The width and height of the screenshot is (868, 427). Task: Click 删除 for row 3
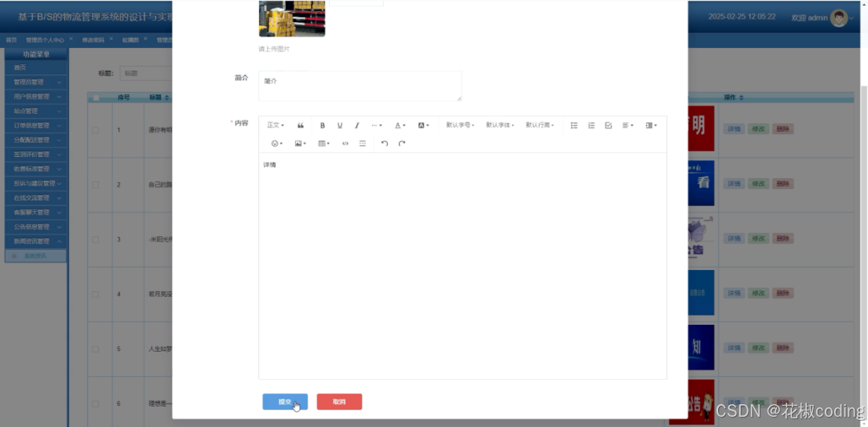coord(782,239)
